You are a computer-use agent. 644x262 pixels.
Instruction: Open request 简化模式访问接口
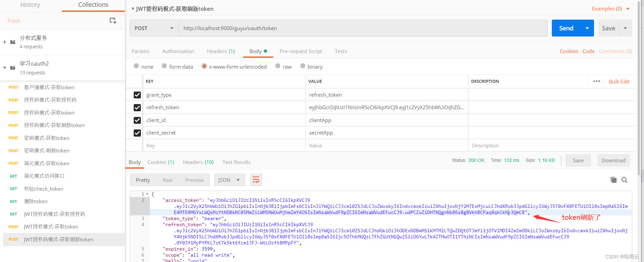coord(44,176)
